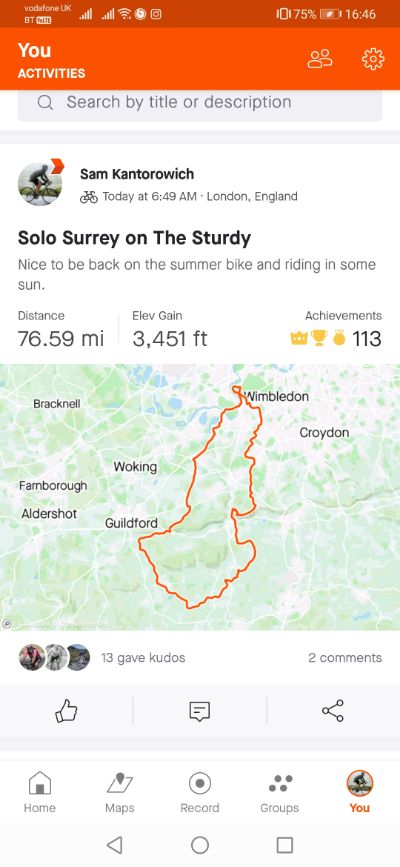Image resolution: width=400 pixels, height=867 pixels.
Task: Open the route map thumbnail
Action: point(200,497)
